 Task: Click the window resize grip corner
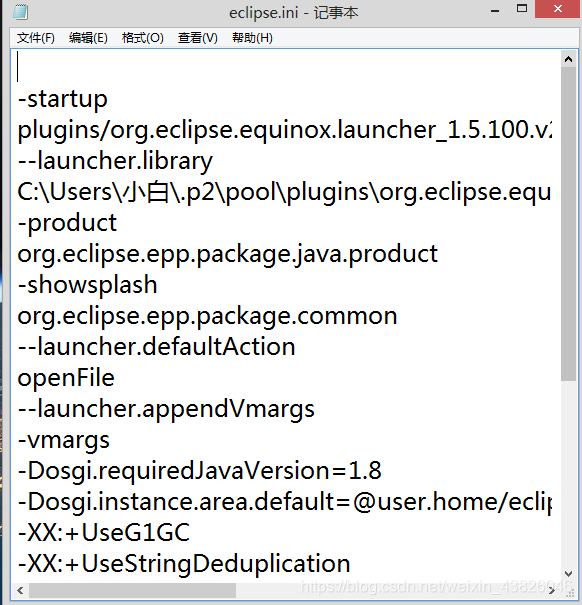point(569,591)
